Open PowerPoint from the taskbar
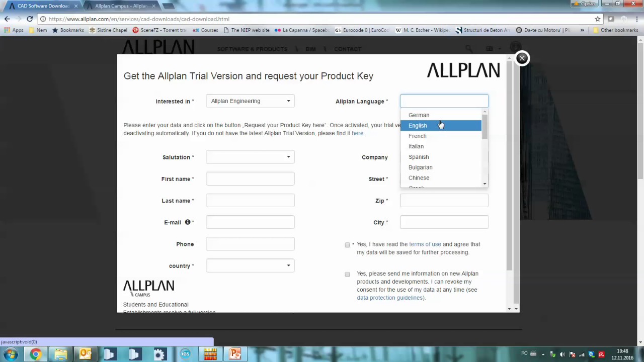 [235, 354]
